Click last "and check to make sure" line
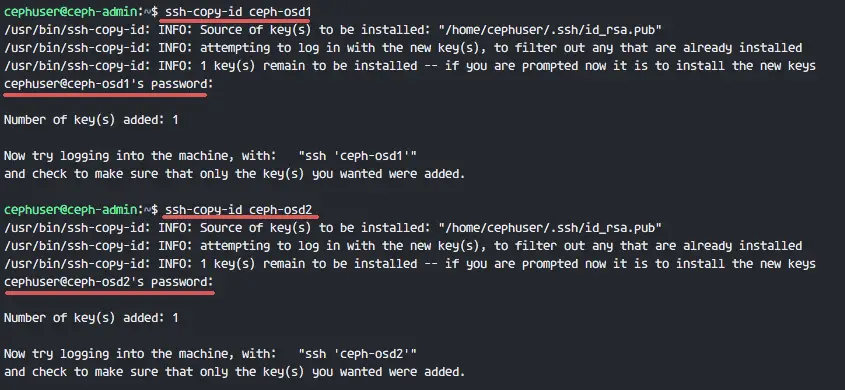Viewport: 845px width, 390px height. [234, 372]
